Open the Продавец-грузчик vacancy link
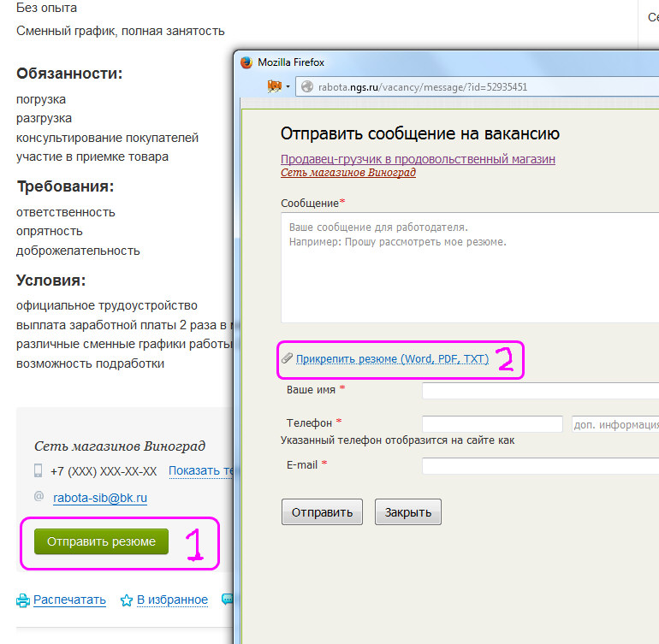The height and width of the screenshot is (644, 659). click(418, 159)
